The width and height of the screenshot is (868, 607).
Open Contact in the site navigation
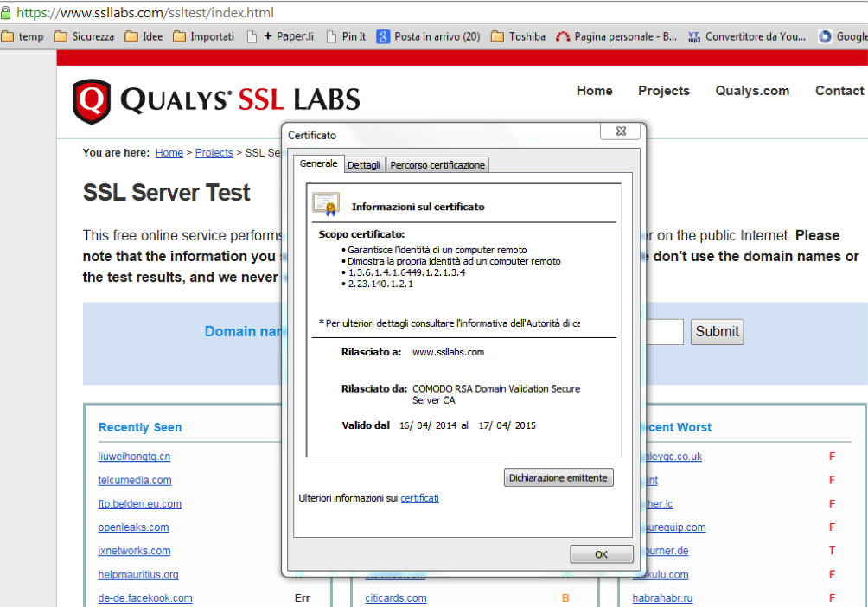[x=839, y=91]
